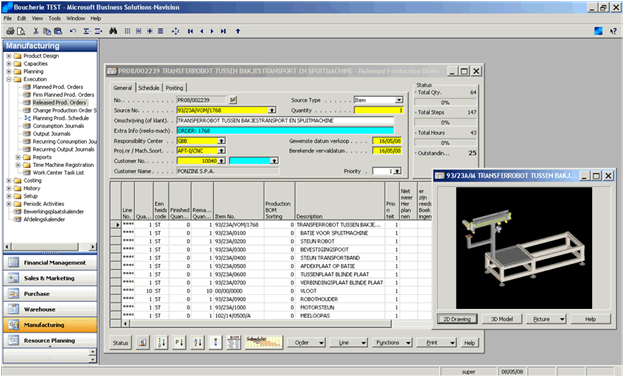
Task: Open the Financial Management pane button
Action: tap(50, 263)
